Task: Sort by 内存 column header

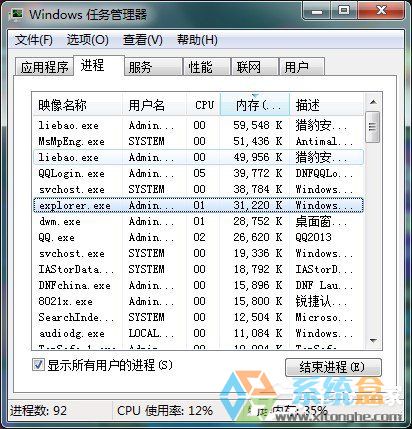Action: pos(255,105)
